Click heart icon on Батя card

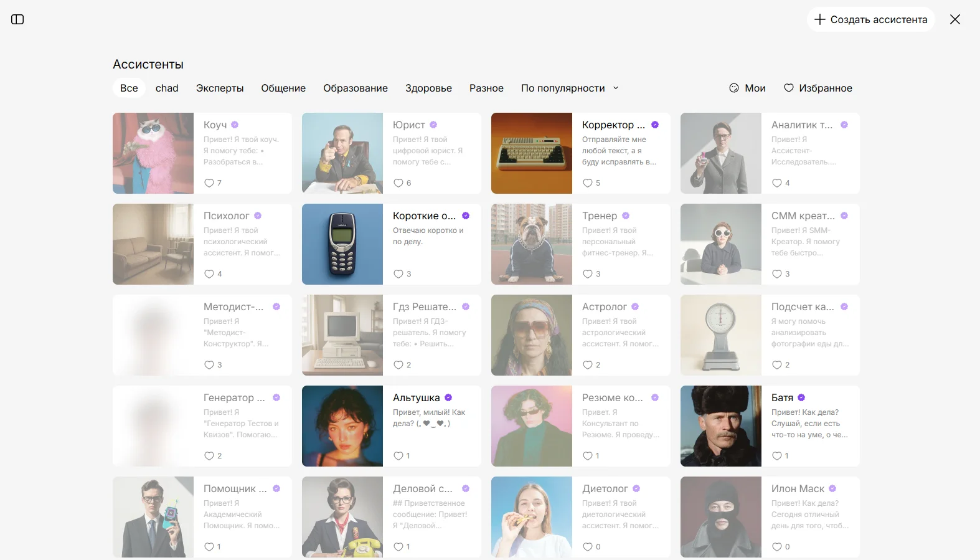pos(777,456)
